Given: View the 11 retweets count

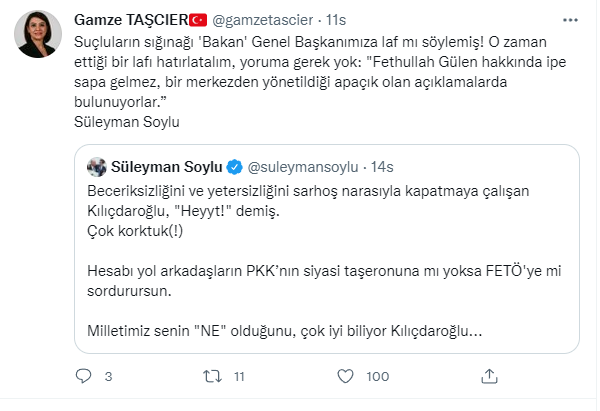Looking at the screenshot, I should [x=240, y=377].
